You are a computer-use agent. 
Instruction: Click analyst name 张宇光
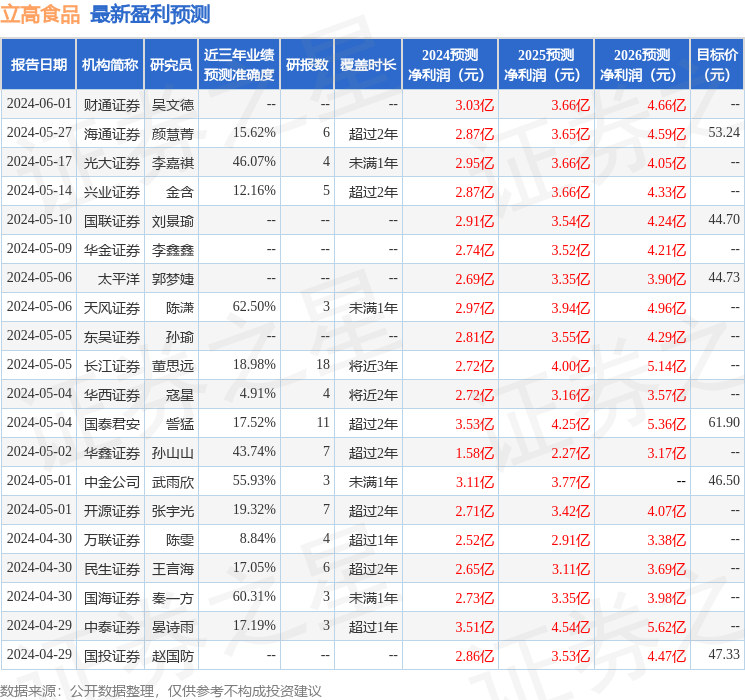tap(172, 511)
